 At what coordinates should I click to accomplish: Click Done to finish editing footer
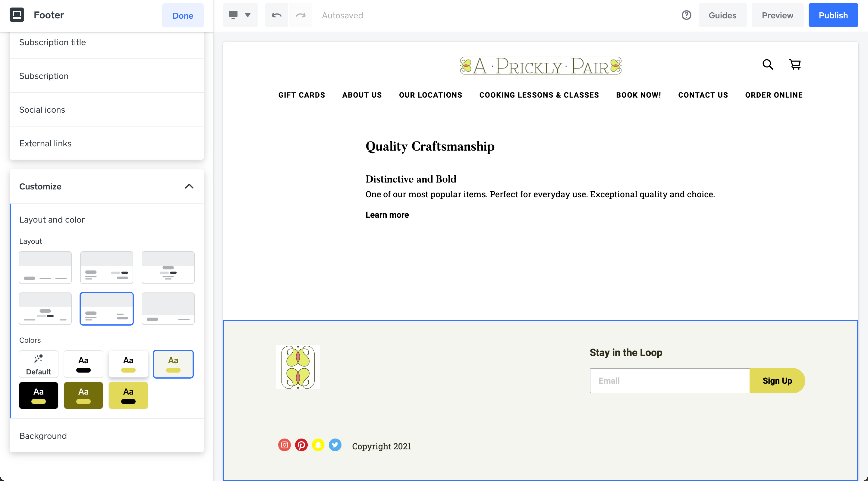(x=183, y=15)
